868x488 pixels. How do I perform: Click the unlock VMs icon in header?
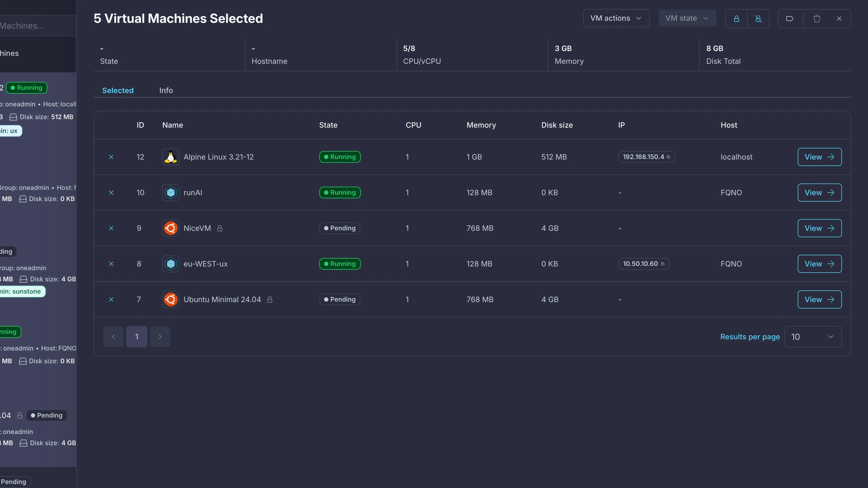click(x=758, y=19)
